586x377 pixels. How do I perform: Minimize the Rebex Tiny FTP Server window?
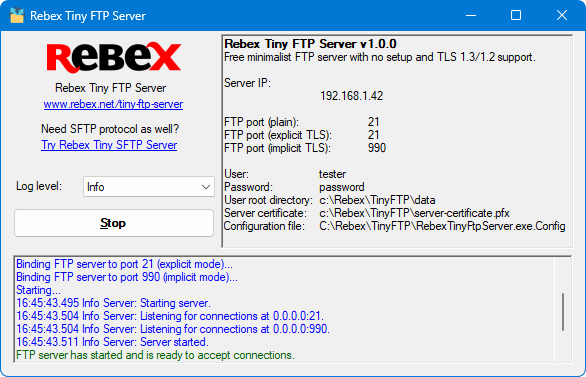tap(471, 15)
